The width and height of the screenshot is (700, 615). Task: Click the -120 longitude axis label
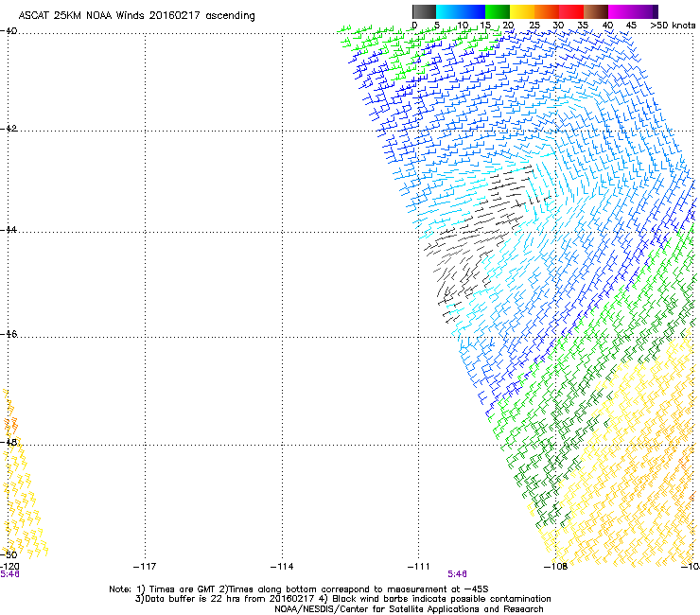point(9,567)
